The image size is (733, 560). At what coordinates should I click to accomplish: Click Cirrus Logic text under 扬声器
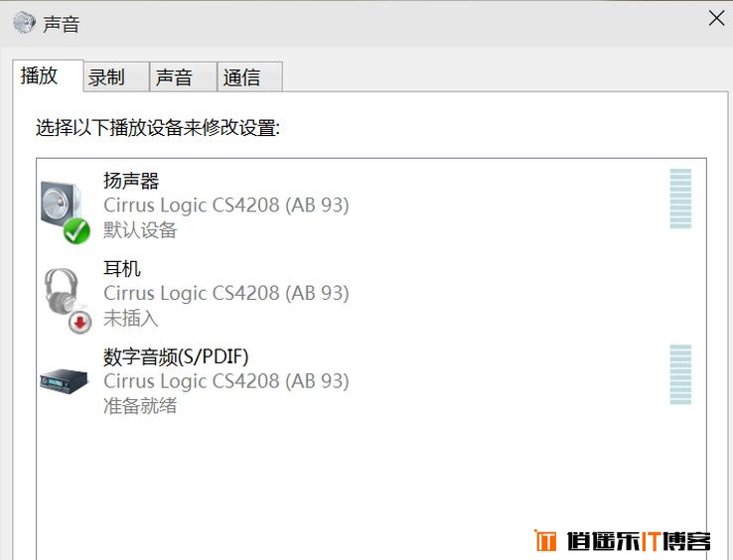tap(226, 206)
